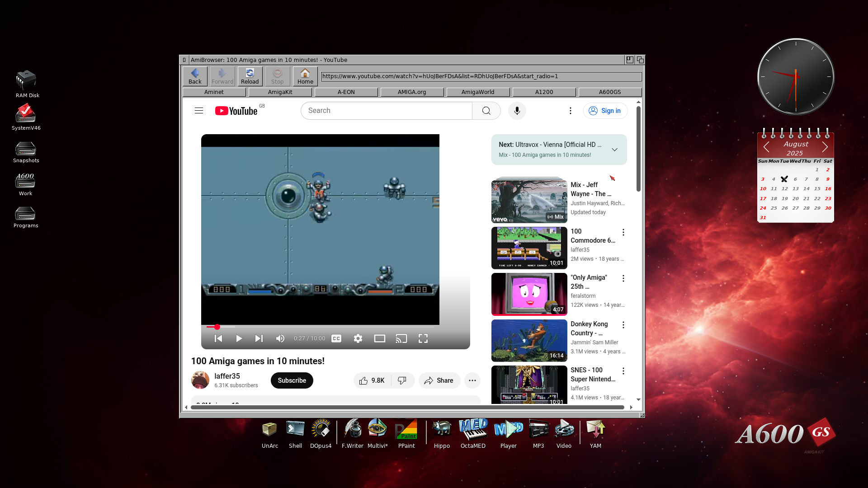Click the Sign in button
Image resolution: width=868 pixels, height=488 pixels.
(x=605, y=111)
